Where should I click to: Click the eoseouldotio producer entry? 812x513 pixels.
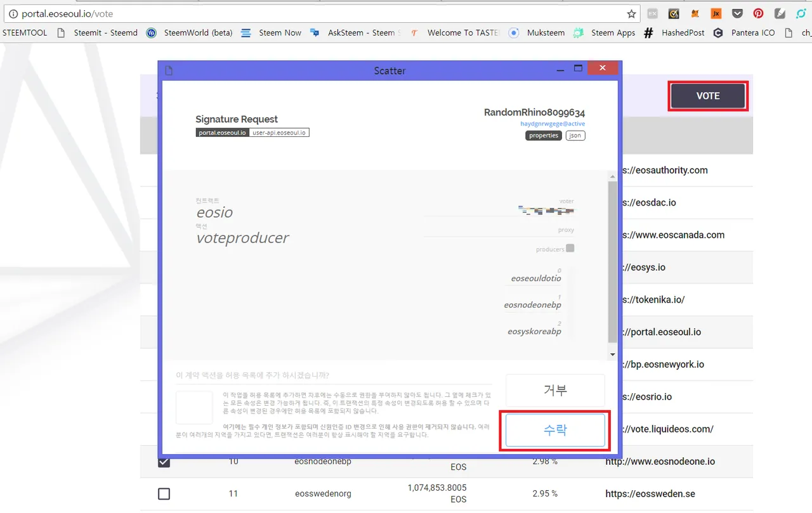tap(536, 278)
